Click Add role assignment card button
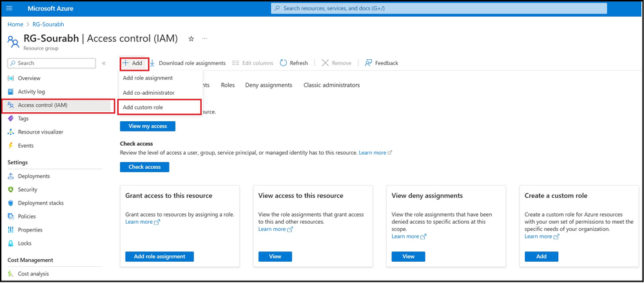 (x=159, y=257)
